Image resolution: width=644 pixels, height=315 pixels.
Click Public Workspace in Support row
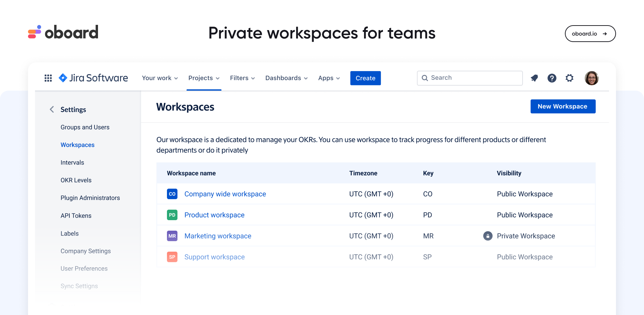coord(525,257)
